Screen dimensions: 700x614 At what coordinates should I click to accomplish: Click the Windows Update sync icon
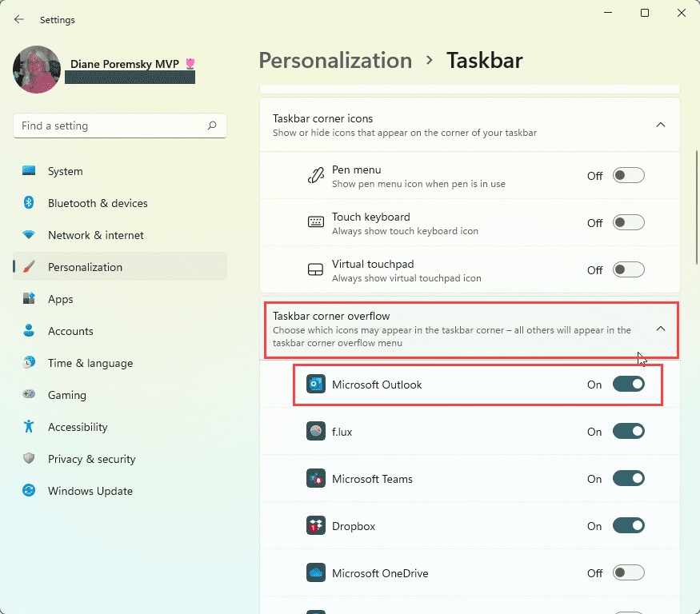tap(29, 490)
